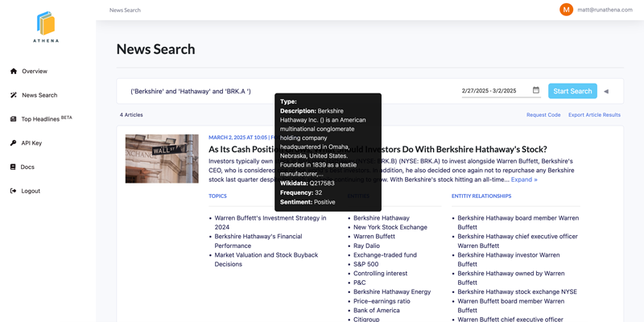Click the TOPICS column heading
Viewport: 644px width, 322px height.
[217, 196]
